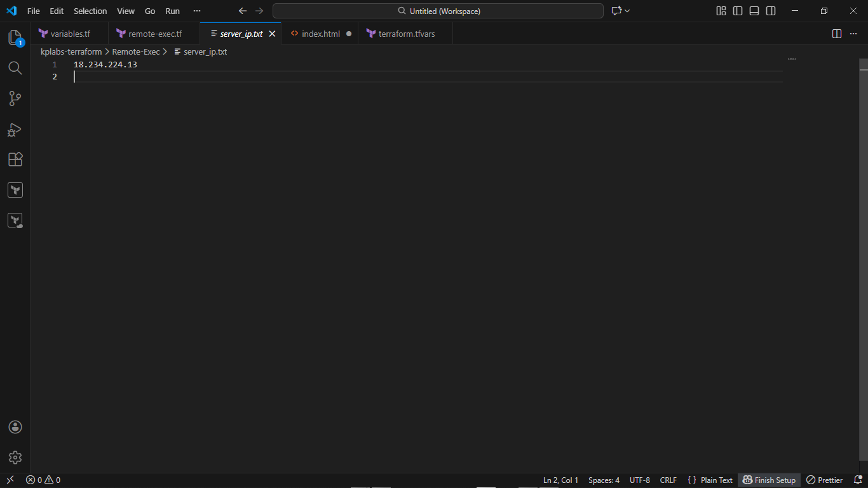Open Run and Debug view
This screenshot has width=868, height=488.
tap(15, 129)
